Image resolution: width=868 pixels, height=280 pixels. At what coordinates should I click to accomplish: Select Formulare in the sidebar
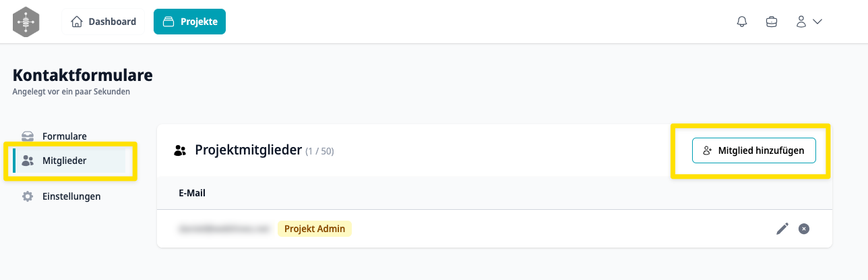(x=64, y=136)
